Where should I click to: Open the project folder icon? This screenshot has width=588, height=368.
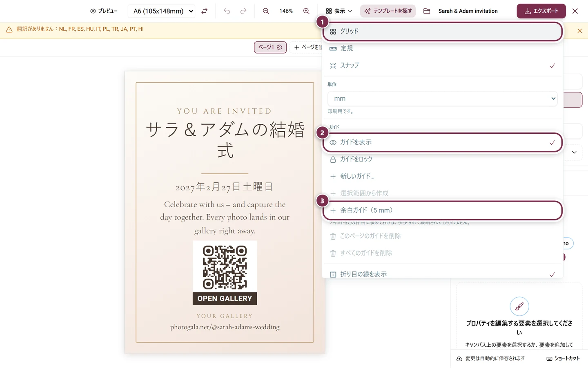point(427,11)
